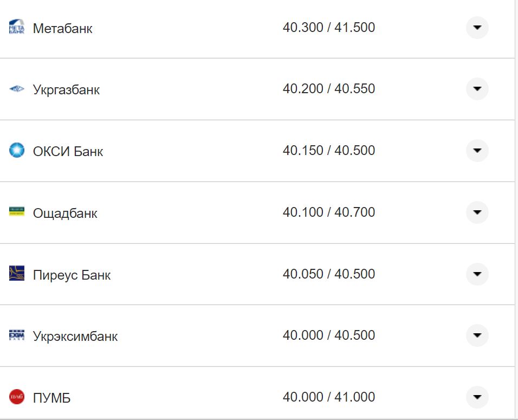Select the ПУМБ bank name

pos(51,398)
